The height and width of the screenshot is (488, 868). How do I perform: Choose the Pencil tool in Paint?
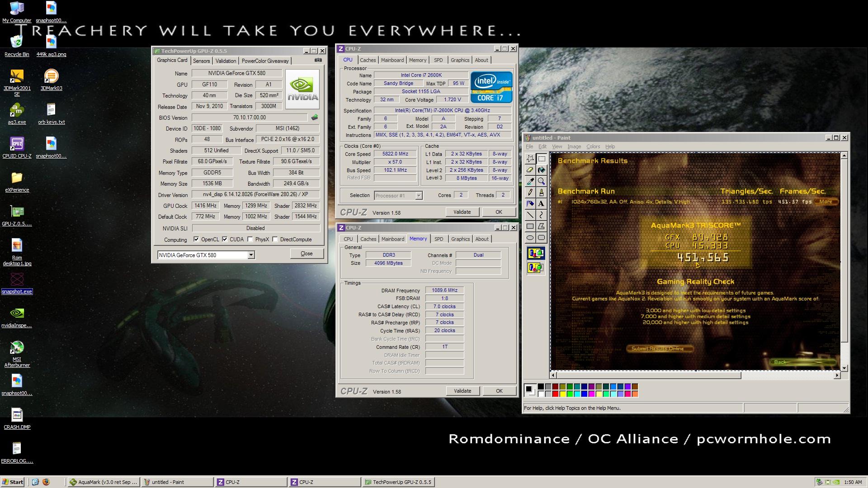[530, 192]
